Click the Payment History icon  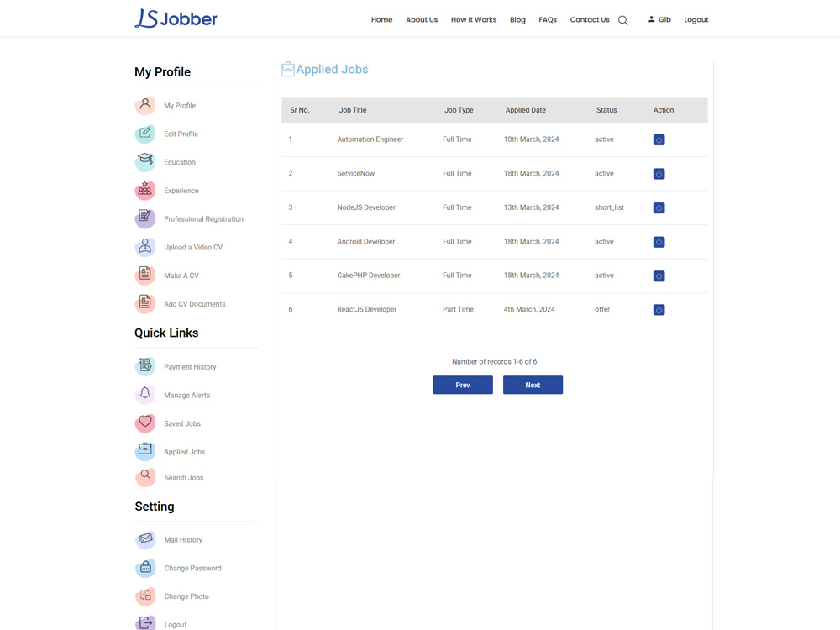point(145,366)
